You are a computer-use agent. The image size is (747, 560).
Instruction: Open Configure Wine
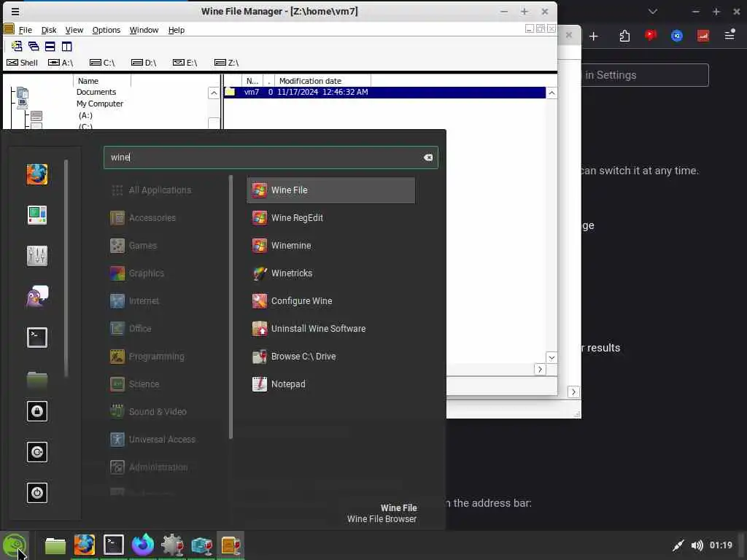coord(330,300)
